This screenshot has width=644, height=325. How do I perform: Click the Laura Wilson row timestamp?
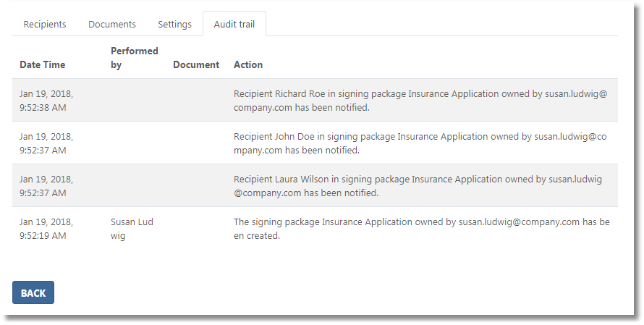[46, 186]
